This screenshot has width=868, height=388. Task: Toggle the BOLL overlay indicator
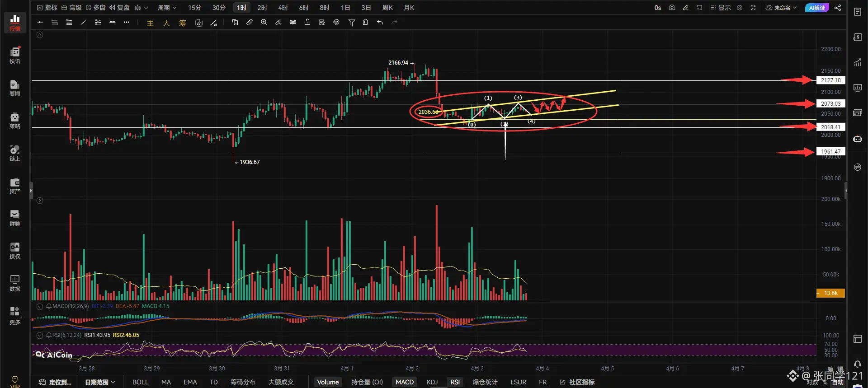140,382
